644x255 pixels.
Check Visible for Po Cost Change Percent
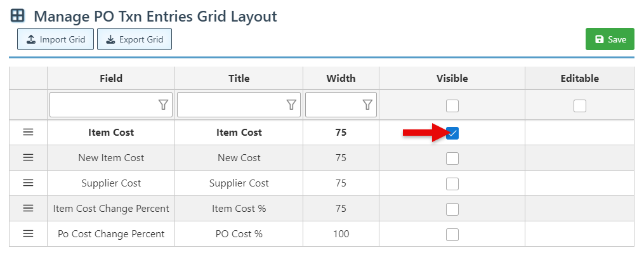tap(452, 235)
